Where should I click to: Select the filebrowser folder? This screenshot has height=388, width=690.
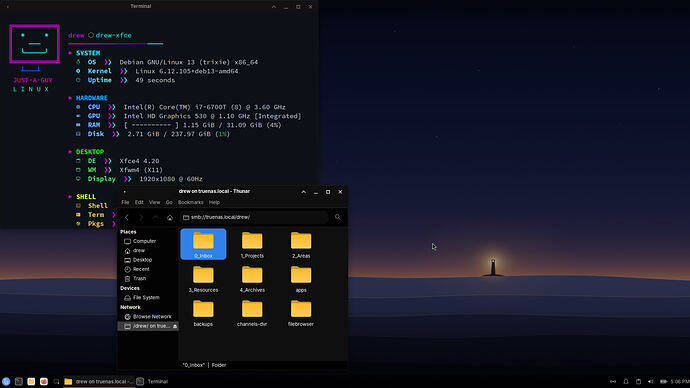(x=301, y=313)
